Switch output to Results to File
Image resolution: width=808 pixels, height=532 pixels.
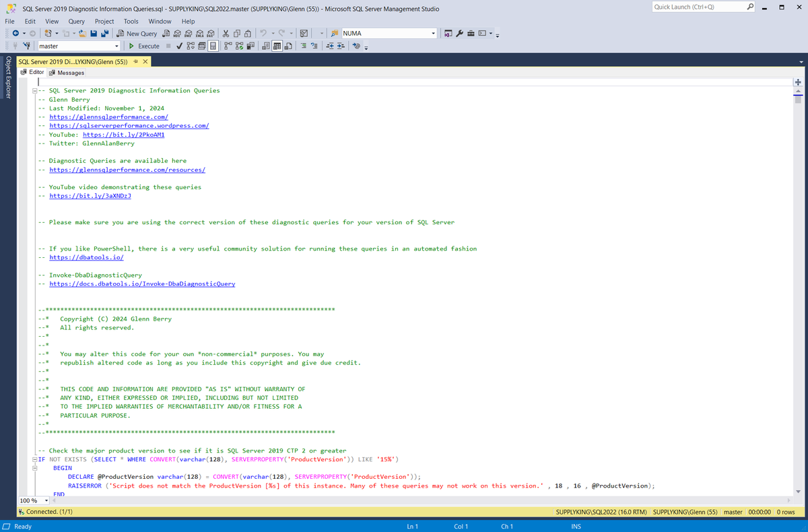click(288, 46)
